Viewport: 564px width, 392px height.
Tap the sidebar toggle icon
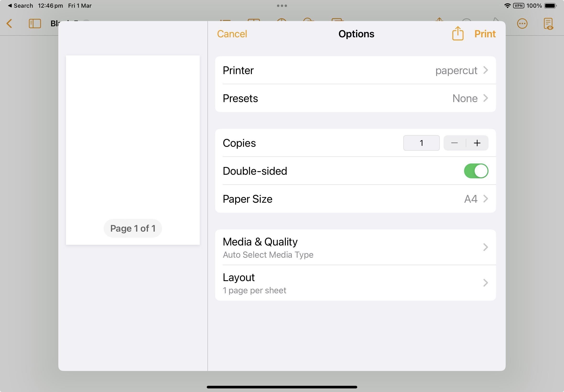pyautogui.click(x=34, y=23)
